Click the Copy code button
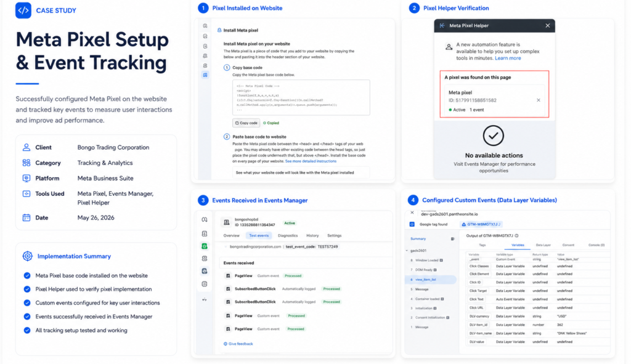 tap(246, 123)
